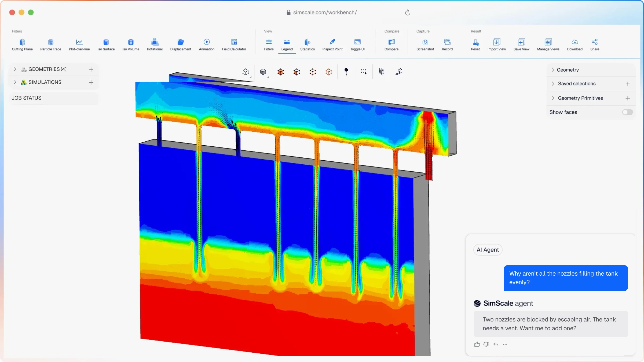Show the Statistics panel
The height and width of the screenshot is (362, 644).
coord(308,45)
